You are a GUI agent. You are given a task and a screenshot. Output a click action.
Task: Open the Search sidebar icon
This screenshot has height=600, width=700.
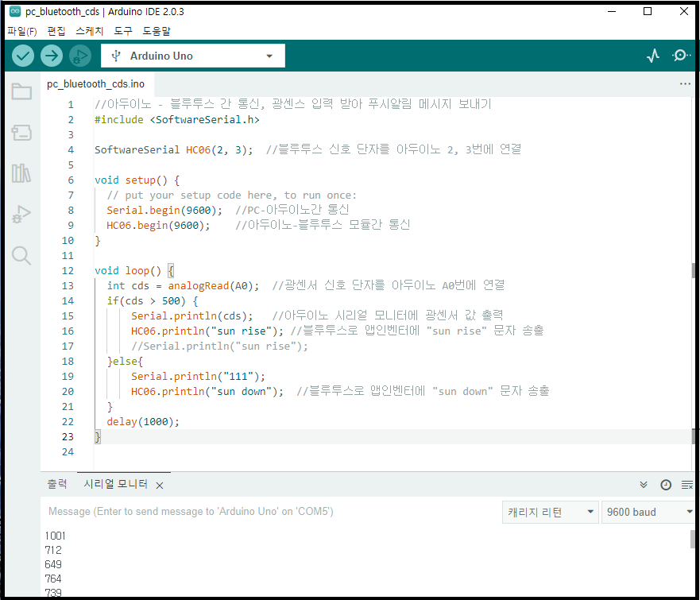pyautogui.click(x=21, y=256)
